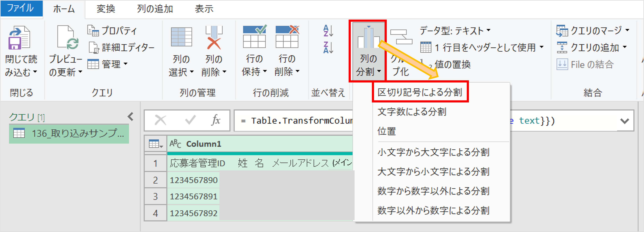Select 数字以外から数字による分割
Screen dimensions: 644x232
[433, 211]
